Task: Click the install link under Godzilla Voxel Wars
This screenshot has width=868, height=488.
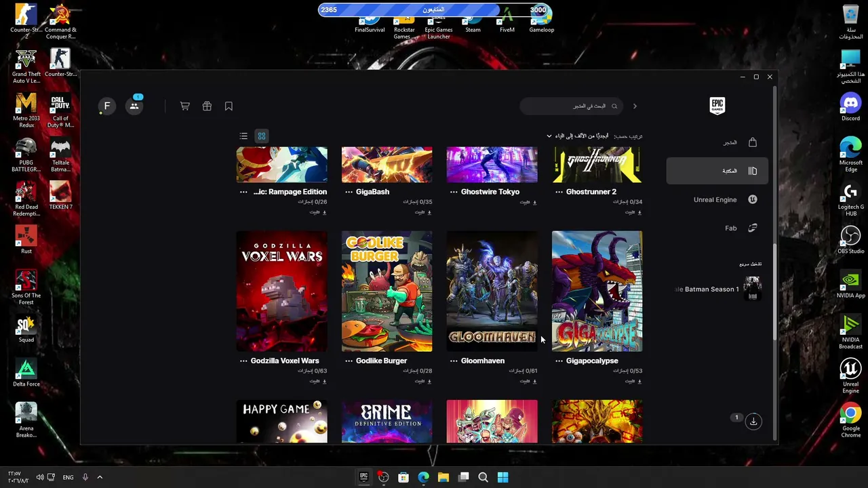Action: click(317, 381)
